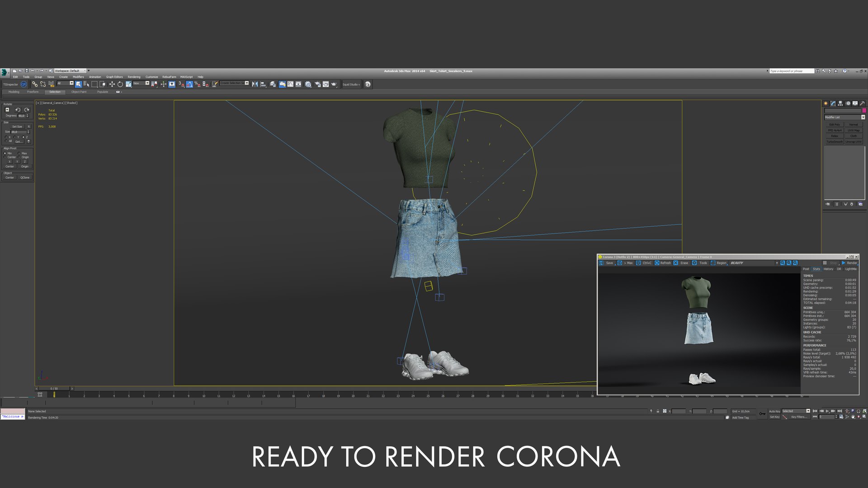The image size is (868, 488).
Task: Click rotate clockwise arrow in Rotate panel
Action: pyautogui.click(x=27, y=110)
